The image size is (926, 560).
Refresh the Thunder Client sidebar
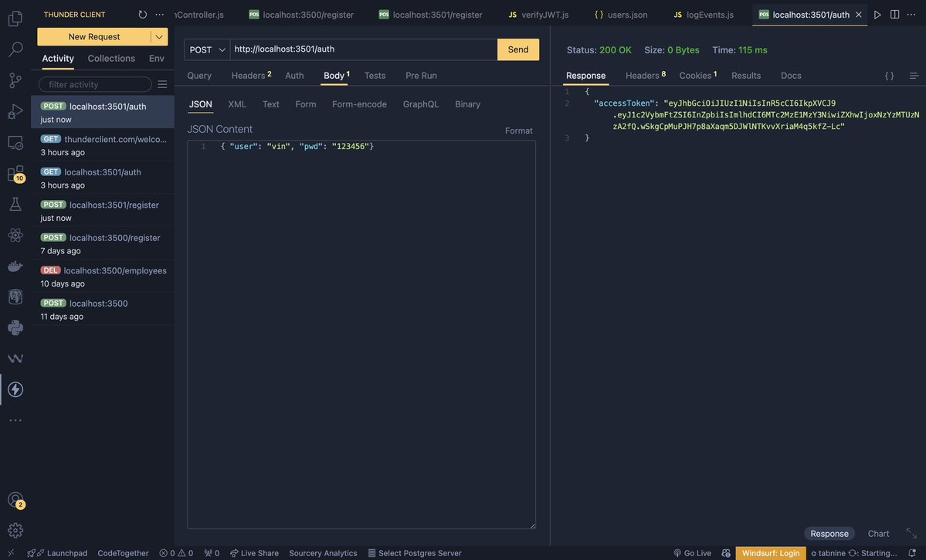tap(142, 14)
